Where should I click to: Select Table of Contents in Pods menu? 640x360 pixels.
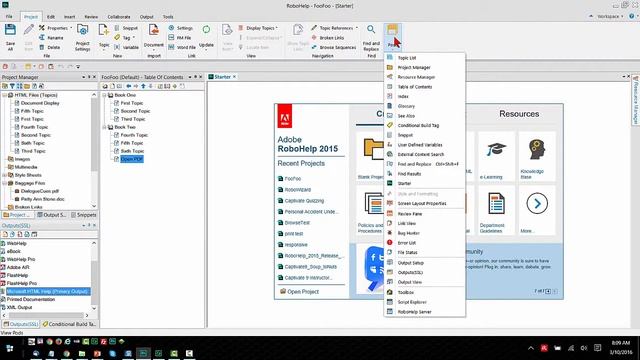point(424,87)
